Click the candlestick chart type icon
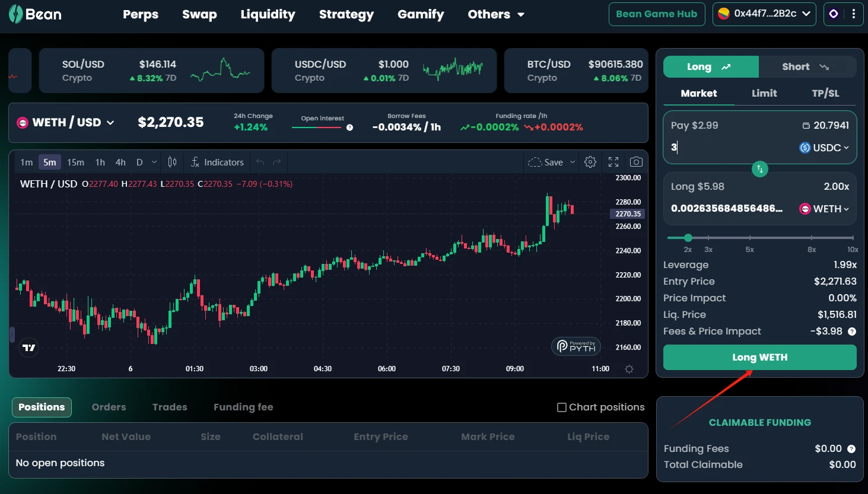868x494 pixels. (x=172, y=162)
